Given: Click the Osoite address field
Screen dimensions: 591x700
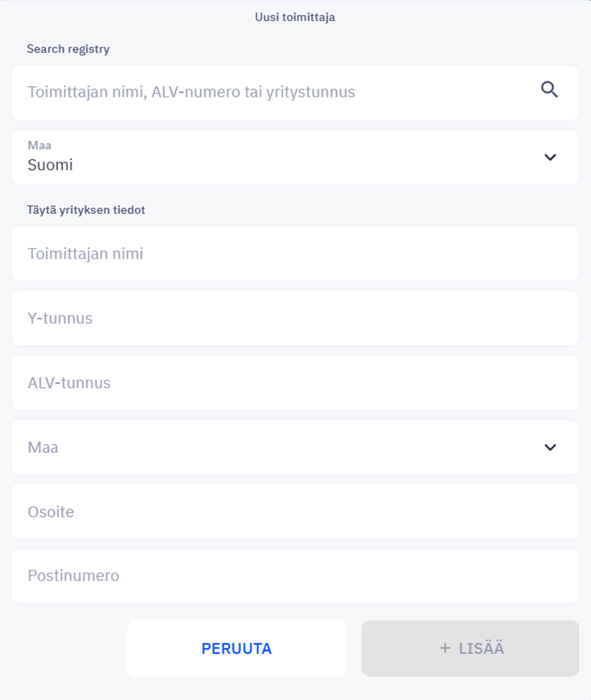Looking at the screenshot, I should tap(295, 512).
